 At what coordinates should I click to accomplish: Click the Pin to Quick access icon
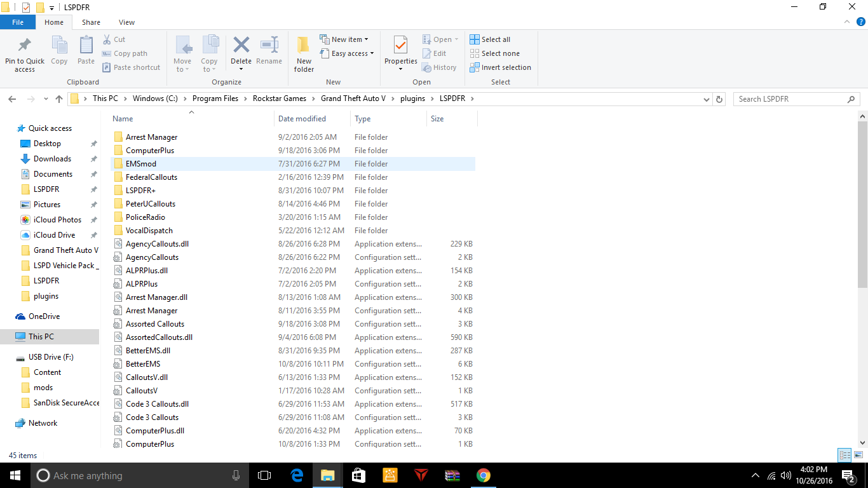pos(24,46)
